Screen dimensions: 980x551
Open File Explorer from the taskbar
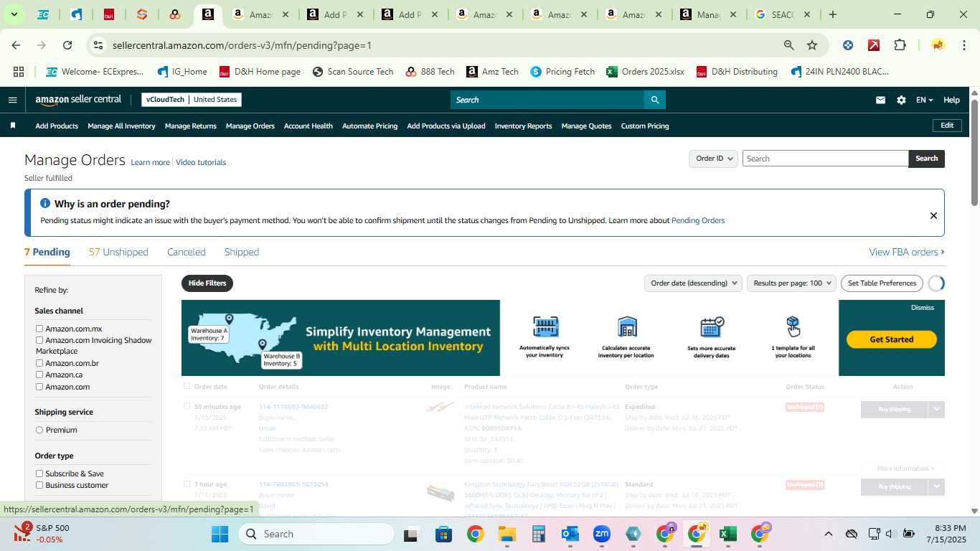(507, 534)
